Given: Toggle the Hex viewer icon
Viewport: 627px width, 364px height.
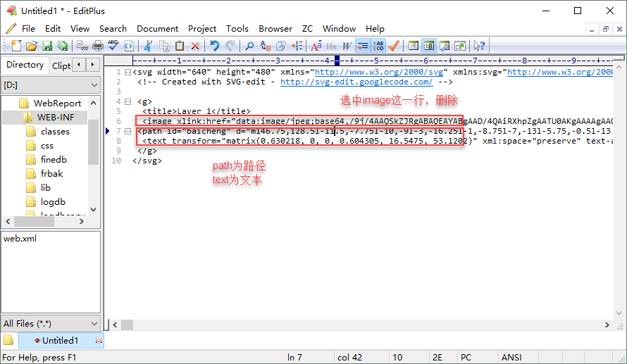Looking at the screenshot, I should 332,46.
